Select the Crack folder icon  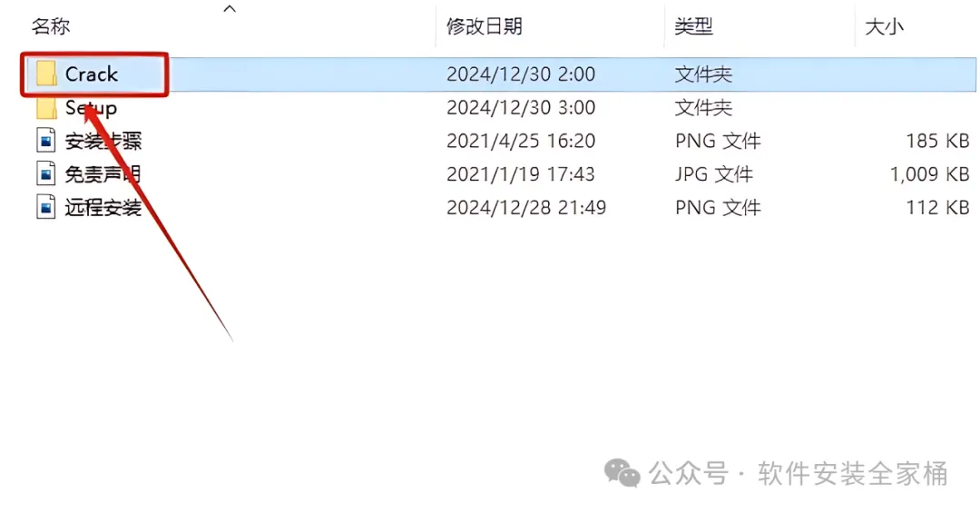point(46,74)
